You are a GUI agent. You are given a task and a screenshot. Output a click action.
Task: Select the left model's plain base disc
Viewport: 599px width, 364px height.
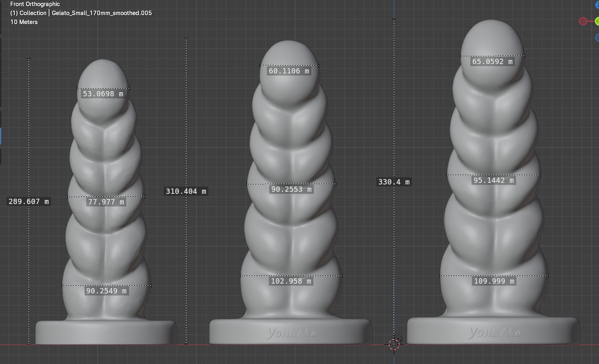[106, 333]
